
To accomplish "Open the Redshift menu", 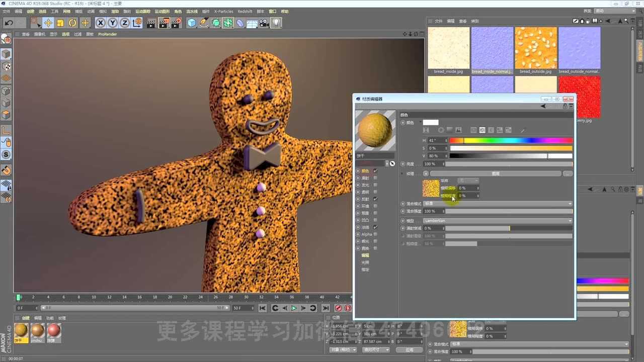I will [245, 11].
